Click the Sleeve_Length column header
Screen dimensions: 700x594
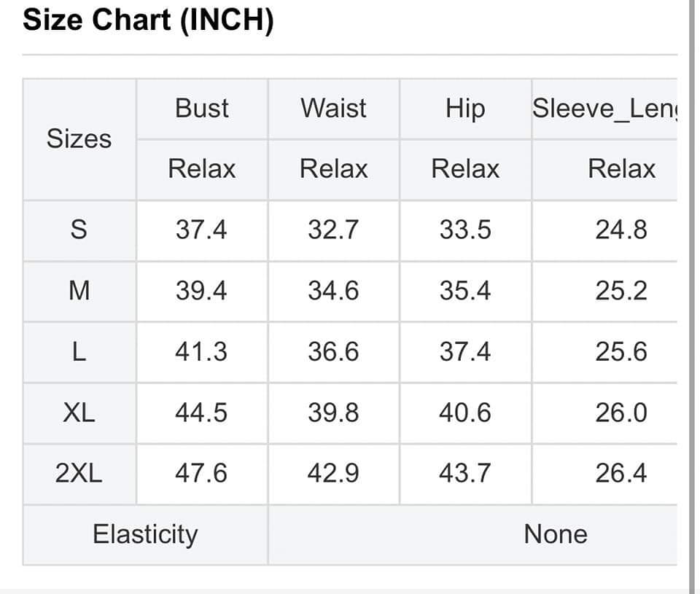click(604, 109)
